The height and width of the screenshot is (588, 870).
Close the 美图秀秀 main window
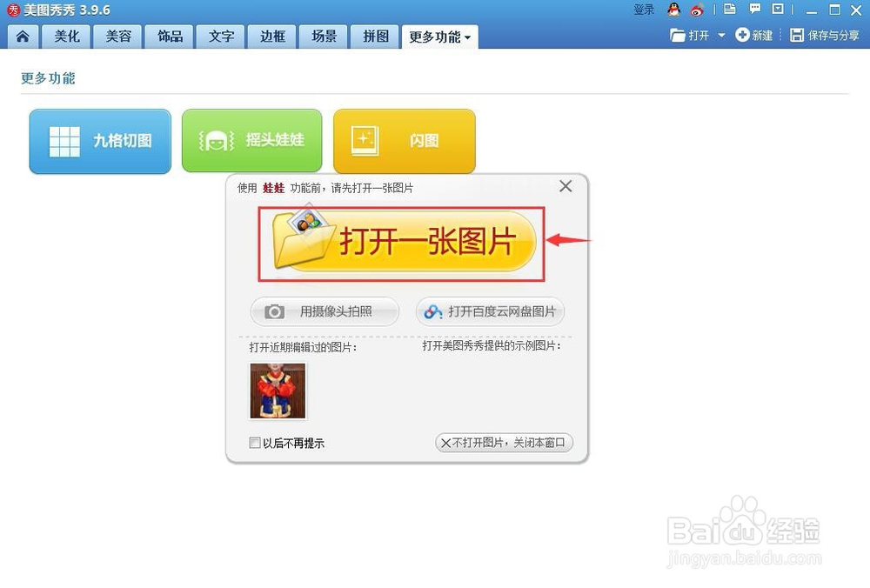point(856,10)
